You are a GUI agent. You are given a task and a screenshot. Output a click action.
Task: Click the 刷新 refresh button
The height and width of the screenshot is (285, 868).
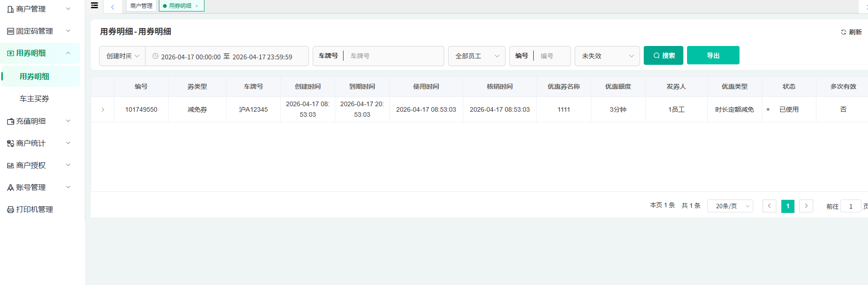pyautogui.click(x=851, y=32)
